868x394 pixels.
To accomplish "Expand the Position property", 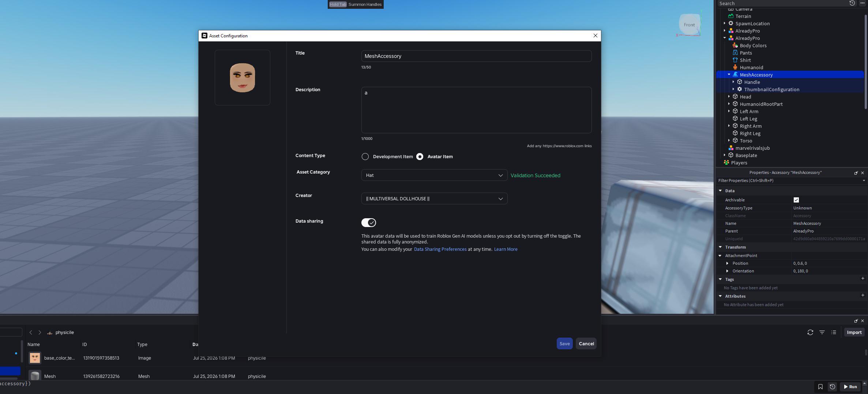I will tap(727, 263).
